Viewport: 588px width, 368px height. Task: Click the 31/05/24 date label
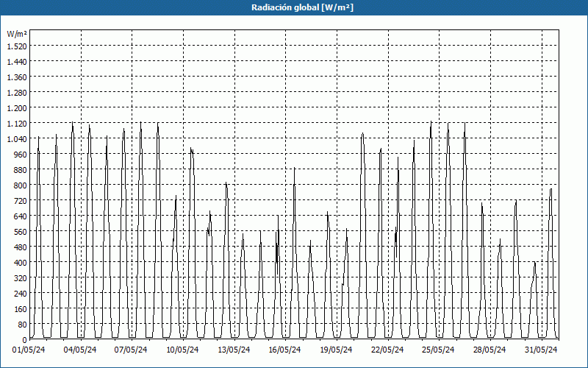pyautogui.click(x=541, y=350)
